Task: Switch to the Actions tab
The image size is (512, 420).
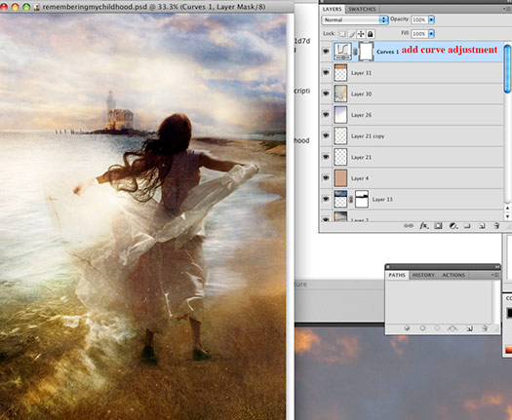Action: pyautogui.click(x=453, y=275)
